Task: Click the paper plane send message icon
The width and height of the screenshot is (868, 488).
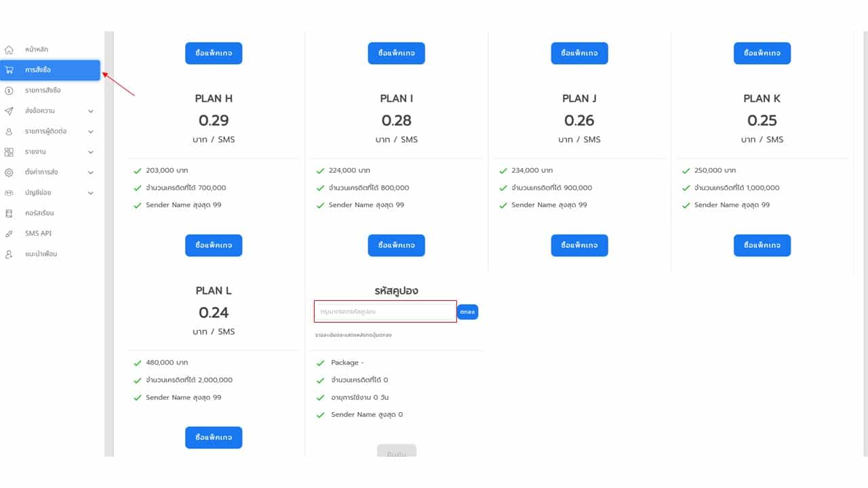Action: [9, 110]
